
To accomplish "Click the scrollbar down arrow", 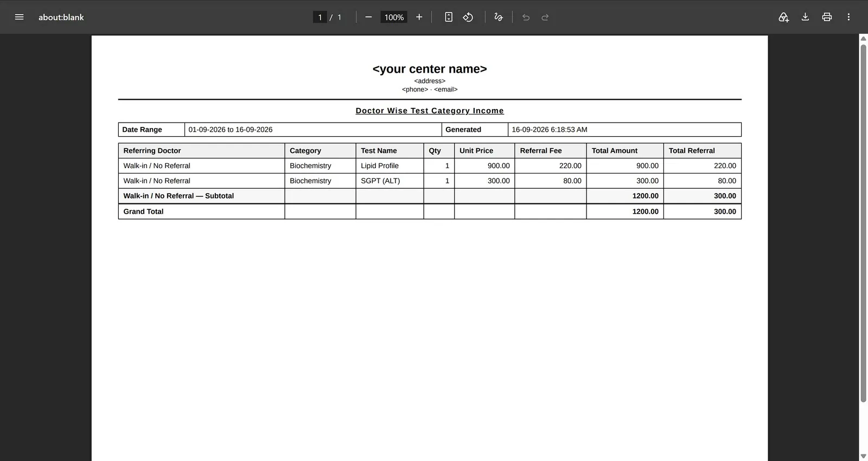I will [x=863, y=456].
